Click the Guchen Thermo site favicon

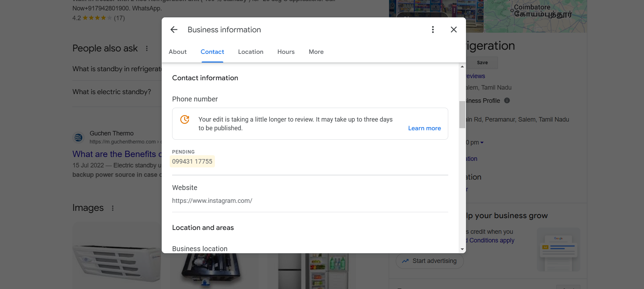[79, 138]
